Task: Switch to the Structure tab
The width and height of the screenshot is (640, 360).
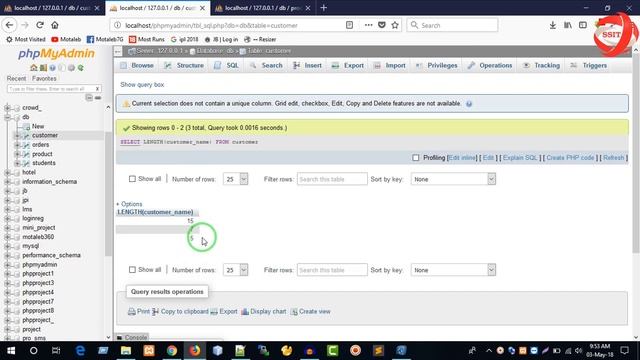Action: 184,65
